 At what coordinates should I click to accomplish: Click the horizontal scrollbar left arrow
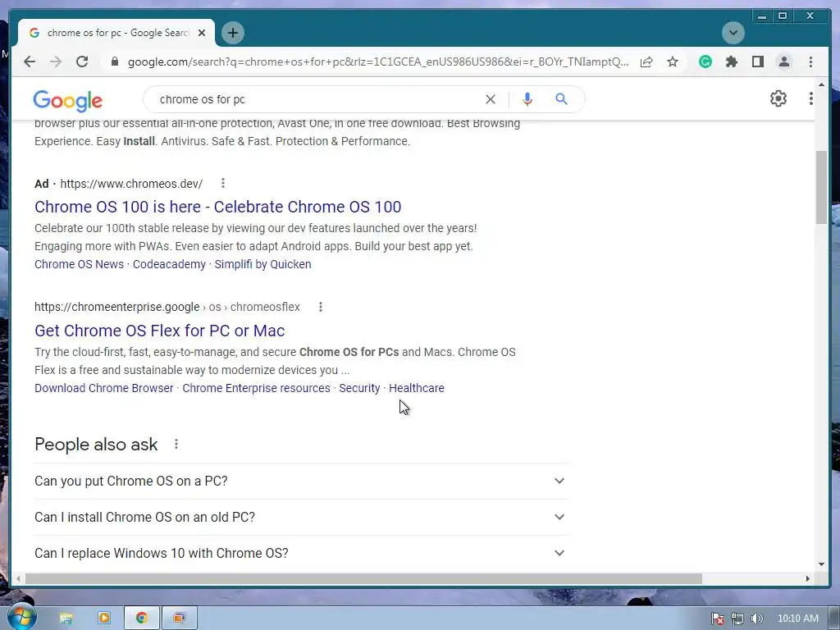(x=18, y=578)
